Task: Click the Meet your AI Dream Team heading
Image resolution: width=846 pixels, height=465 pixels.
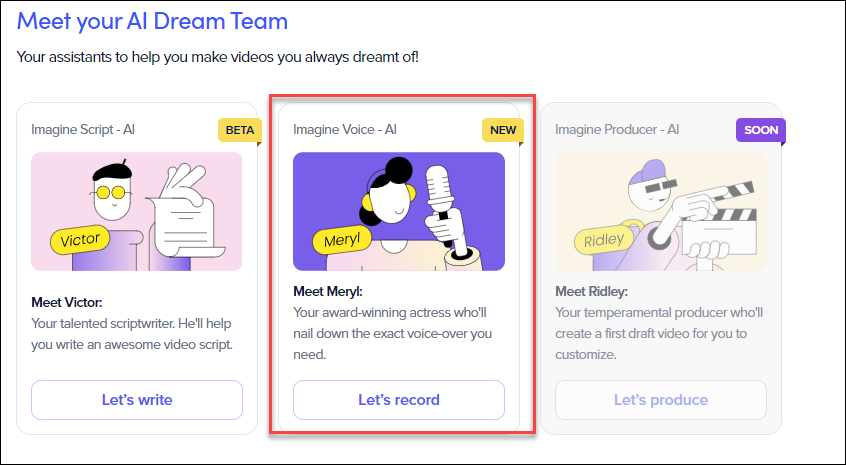Action: pyautogui.click(x=152, y=21)
